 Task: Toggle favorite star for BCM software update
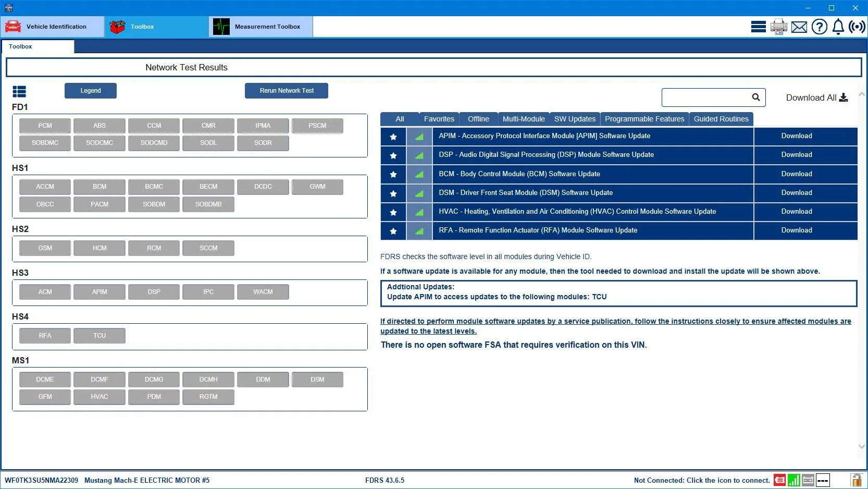click(393, 174)
